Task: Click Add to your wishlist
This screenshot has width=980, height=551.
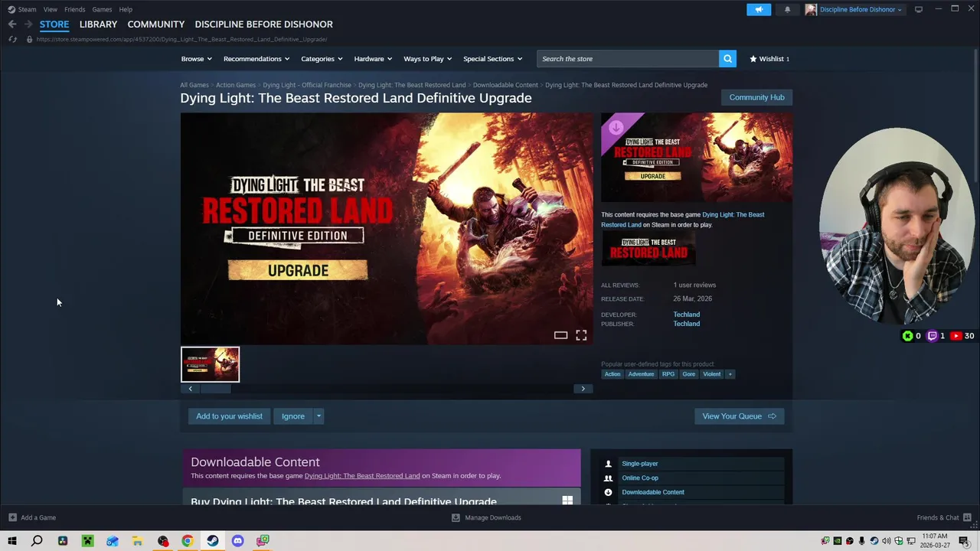Action: pyautogui.click(x=229, y=416)
